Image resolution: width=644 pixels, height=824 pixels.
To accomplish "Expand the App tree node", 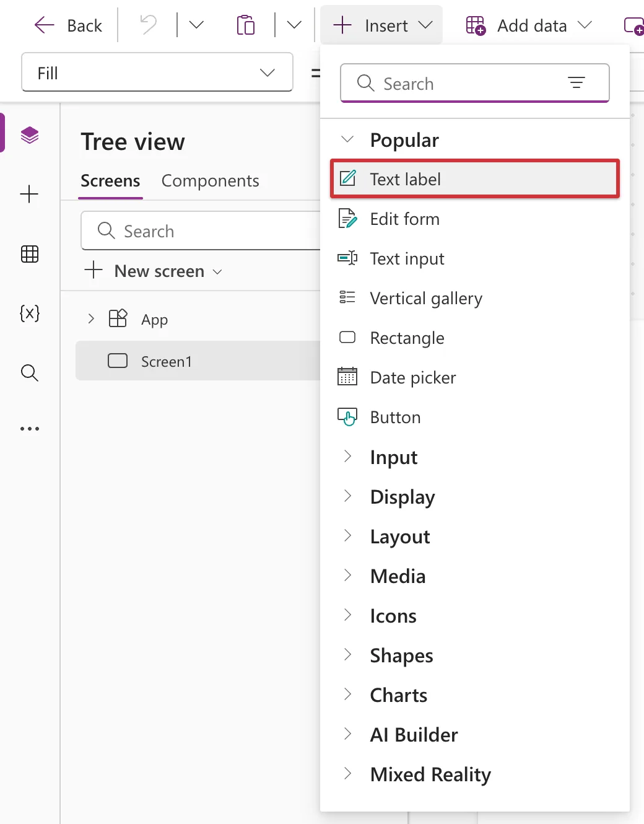I will pos(91,319).
